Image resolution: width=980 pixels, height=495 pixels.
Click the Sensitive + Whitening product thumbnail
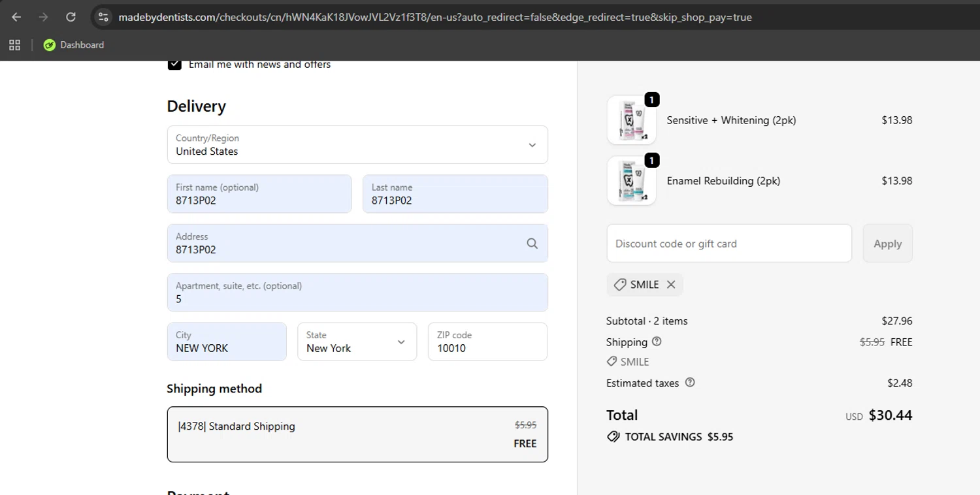(x=631, y=120)
